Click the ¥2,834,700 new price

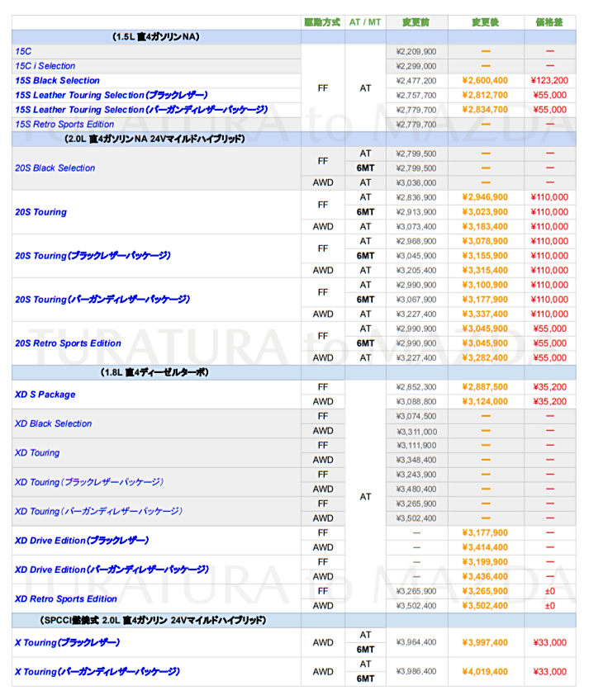pos(485,110)
